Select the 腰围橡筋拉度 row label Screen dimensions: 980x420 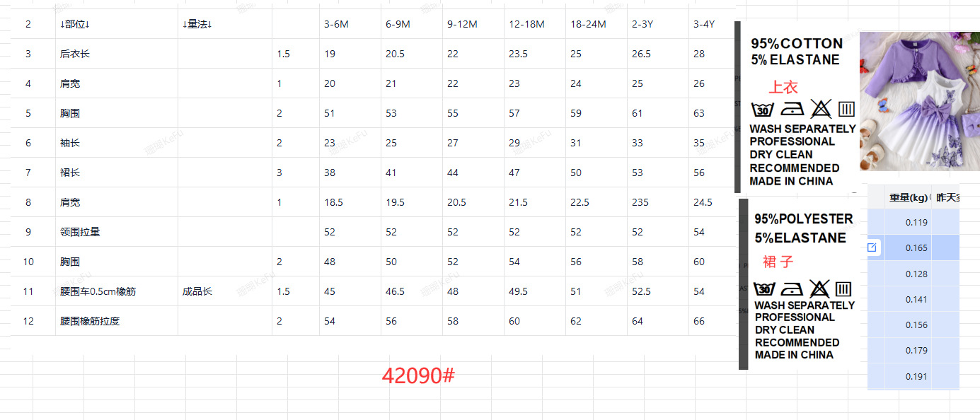coord(90,321)
